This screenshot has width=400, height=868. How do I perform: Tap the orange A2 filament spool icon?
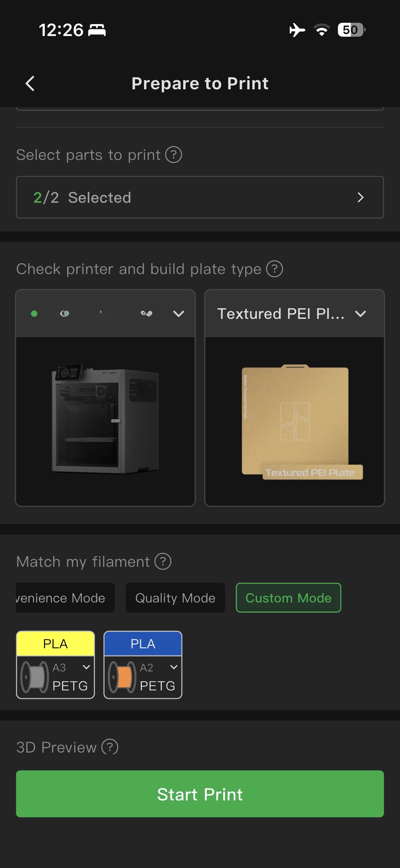click(x=122, y=677)
